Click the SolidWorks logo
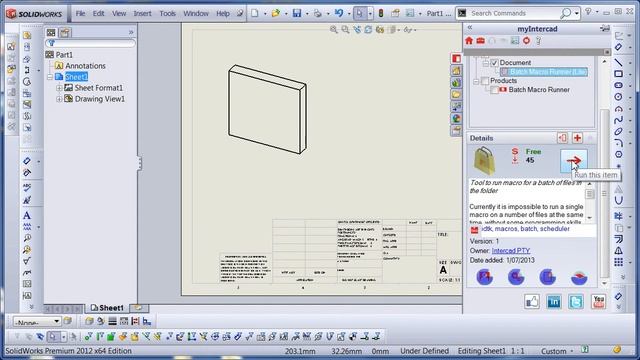The height and width of the screenshot is (360, 640). [x=34, y=14]
